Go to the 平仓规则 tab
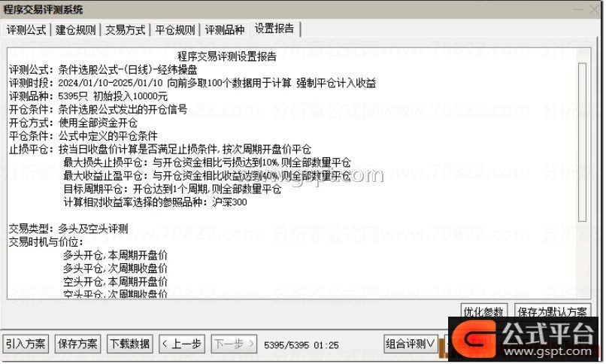 pos(174,30)
